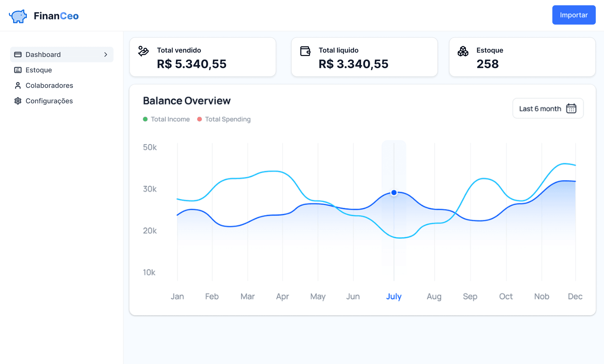Click the calendar icon on date filter
Viewport: 604px width, 364px height.
[571, 109]
